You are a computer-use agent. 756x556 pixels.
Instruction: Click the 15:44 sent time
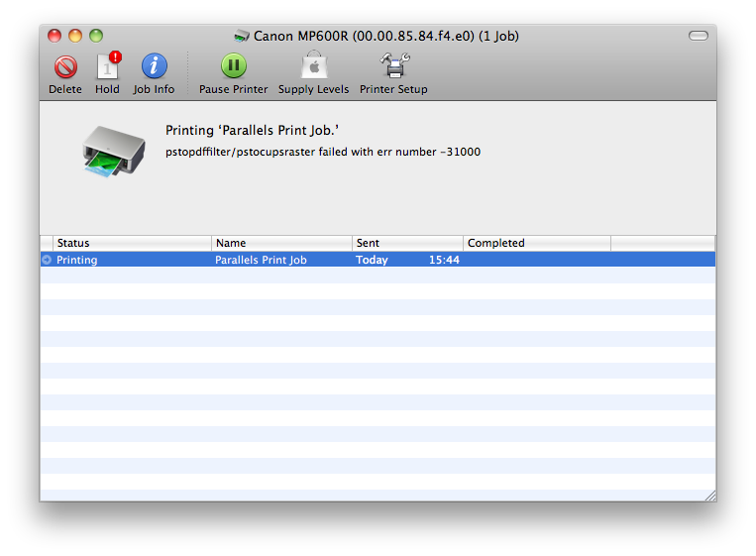pyautogui.click(x=444, y=260)
